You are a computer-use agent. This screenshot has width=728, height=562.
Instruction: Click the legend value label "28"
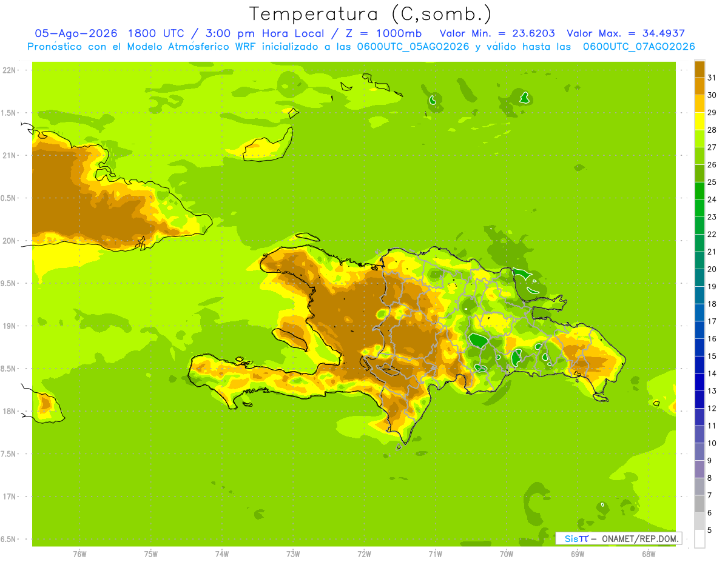click(x=712, y=129)
